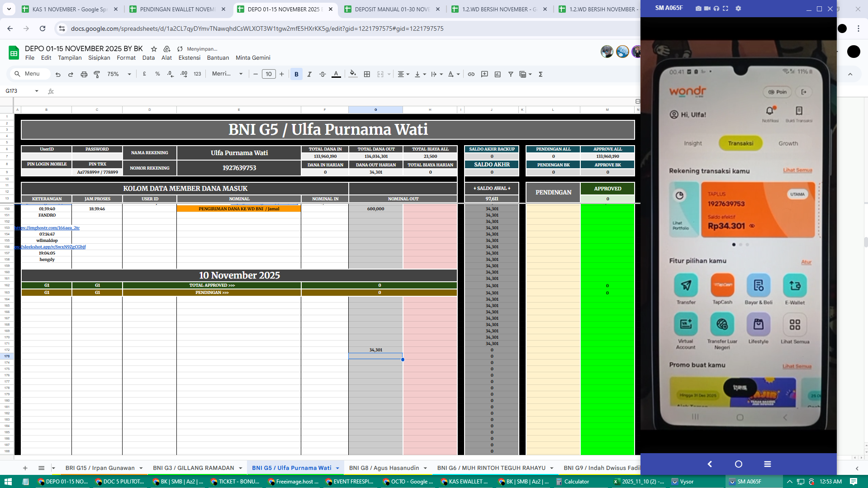Open the Sisipkan menu
This screenshot has height=488, width=868.
click(x=99, y=58)
